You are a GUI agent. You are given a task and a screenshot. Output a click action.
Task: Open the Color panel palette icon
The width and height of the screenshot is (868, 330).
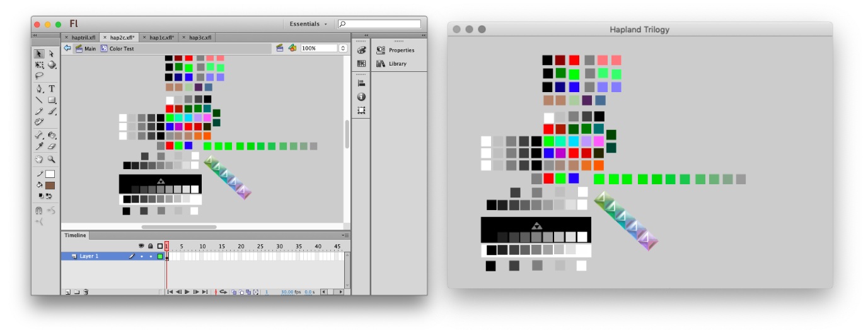pos(361,50)
